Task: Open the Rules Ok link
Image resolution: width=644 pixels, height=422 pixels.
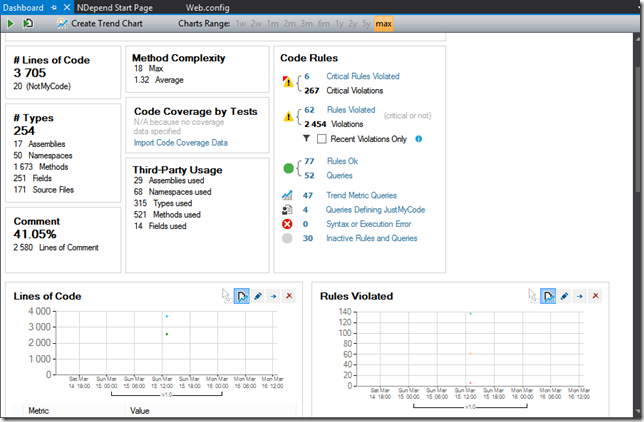Action: tap(343, 161)
